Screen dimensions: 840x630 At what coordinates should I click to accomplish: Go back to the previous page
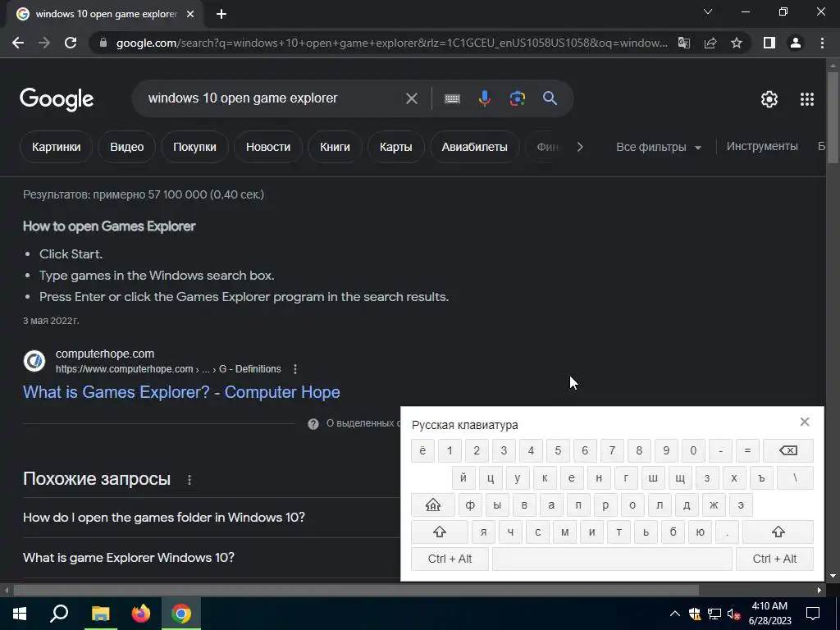point(18,43)
